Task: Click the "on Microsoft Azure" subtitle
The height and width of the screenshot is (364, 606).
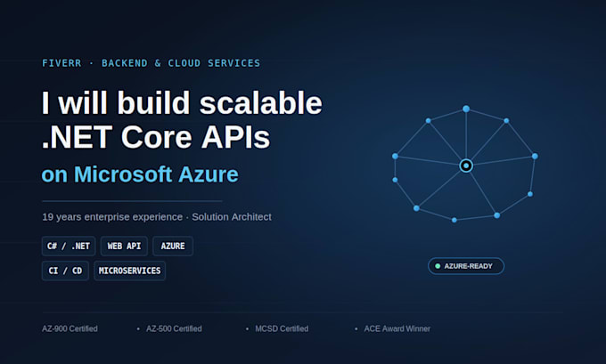Action: point(140,174)
